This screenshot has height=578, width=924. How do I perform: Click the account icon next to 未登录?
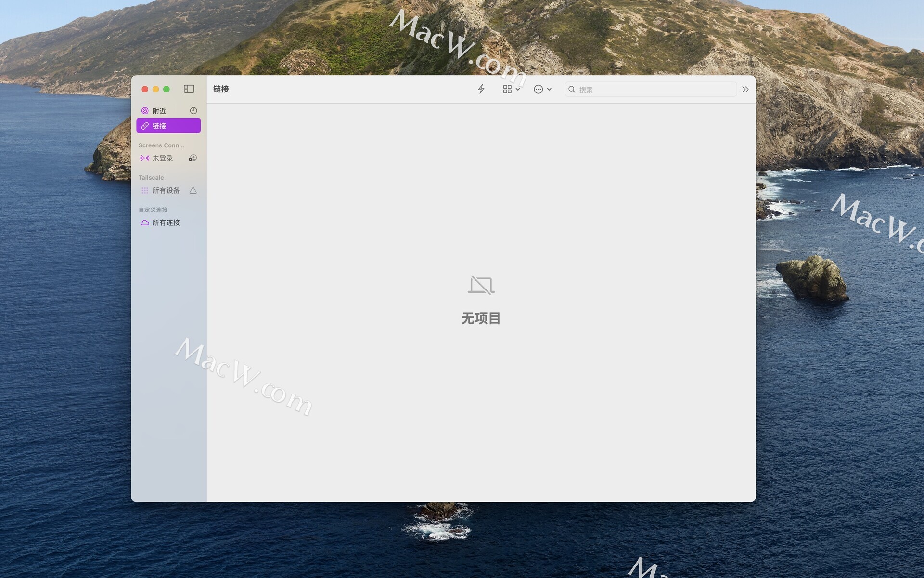(x=192, y=158)
